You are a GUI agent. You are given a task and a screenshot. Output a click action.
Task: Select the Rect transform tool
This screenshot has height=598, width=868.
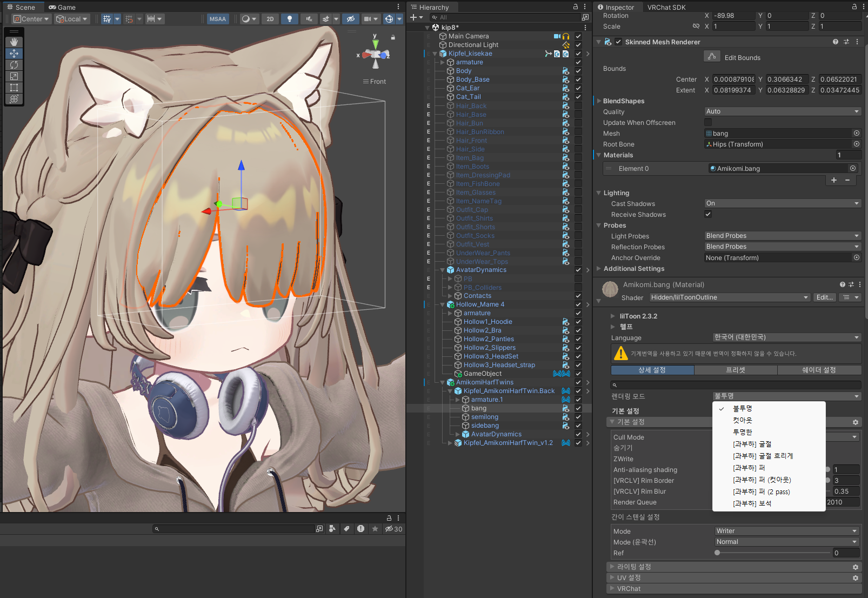coord(14,88)
